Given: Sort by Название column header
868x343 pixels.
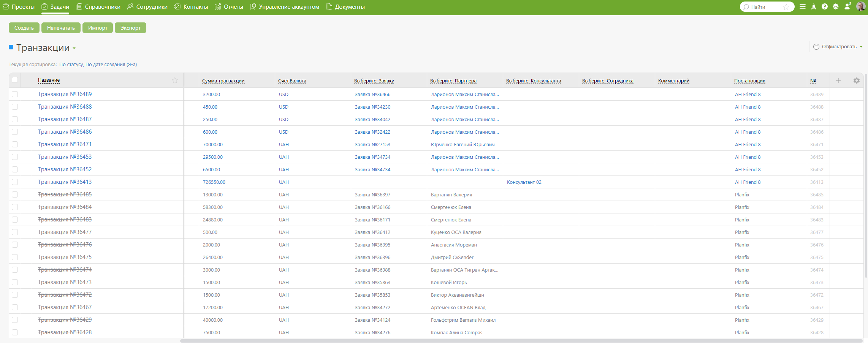Looking at the screenshot, I should point(49,80).
